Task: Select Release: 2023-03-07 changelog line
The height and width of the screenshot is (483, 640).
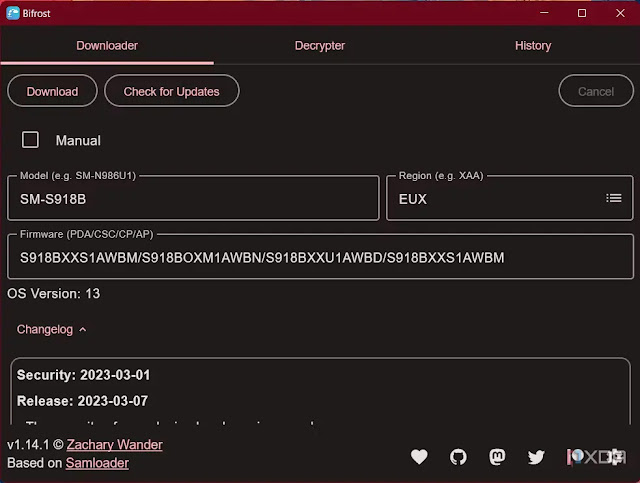Action: pyautogui.click(x=82, y=401)
